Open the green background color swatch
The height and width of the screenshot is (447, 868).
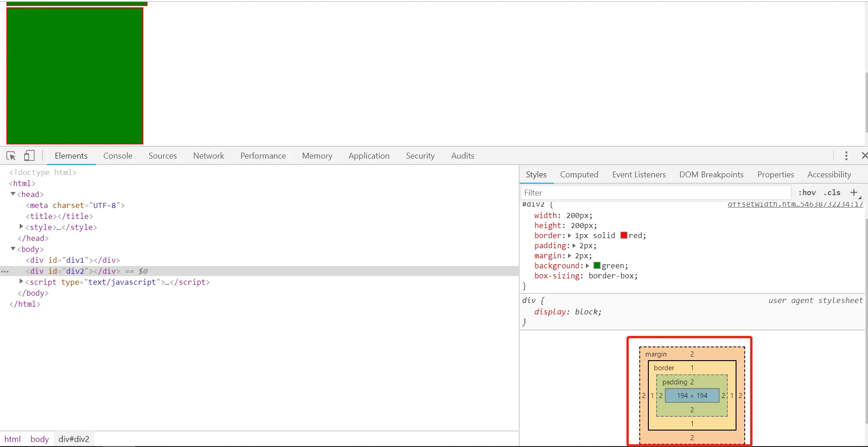[x=597, y=266]
